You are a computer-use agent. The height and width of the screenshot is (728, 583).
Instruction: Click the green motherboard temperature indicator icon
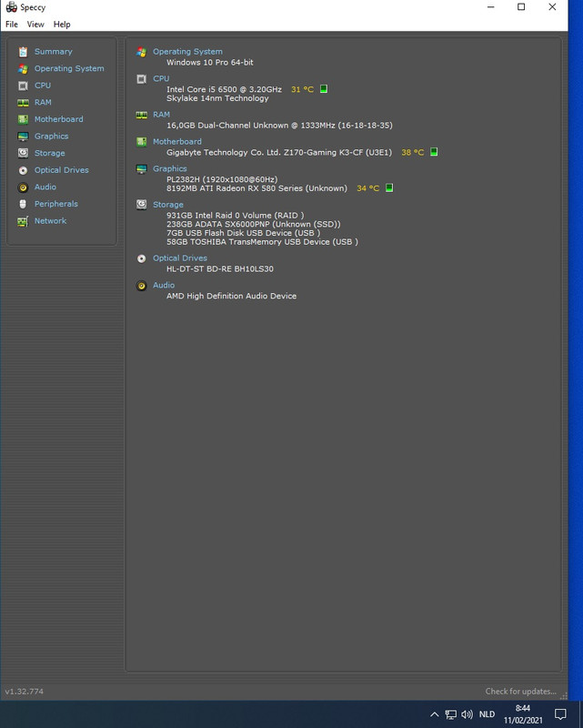(434, 152)
